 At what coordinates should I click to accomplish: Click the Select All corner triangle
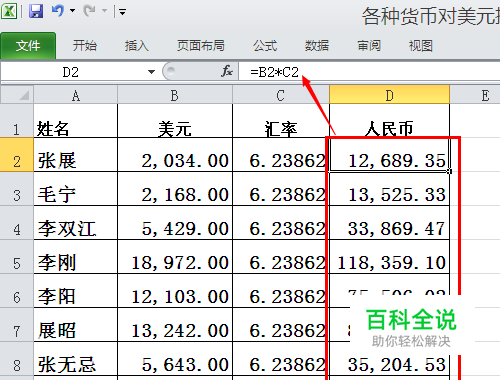(17, 95)
